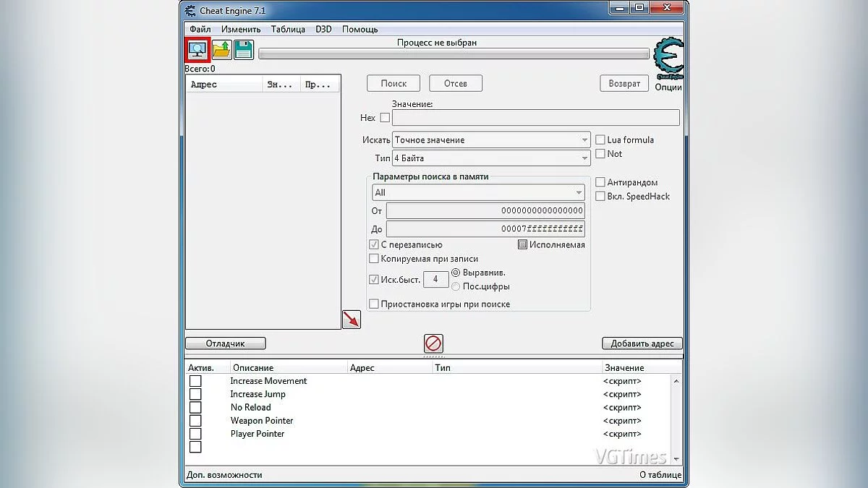Select the Weapon Pointer entry
The height and width of the screenshot is (488, 868).
coord(262,421)
